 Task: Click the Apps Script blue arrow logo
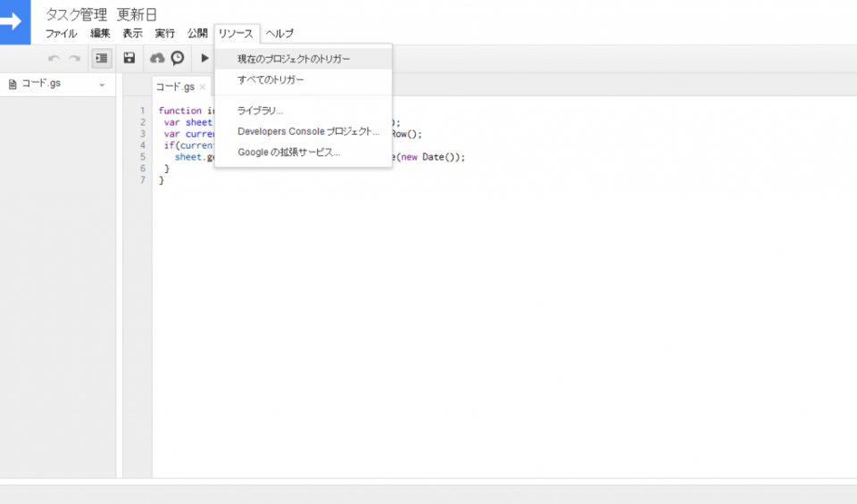(15, 21)
